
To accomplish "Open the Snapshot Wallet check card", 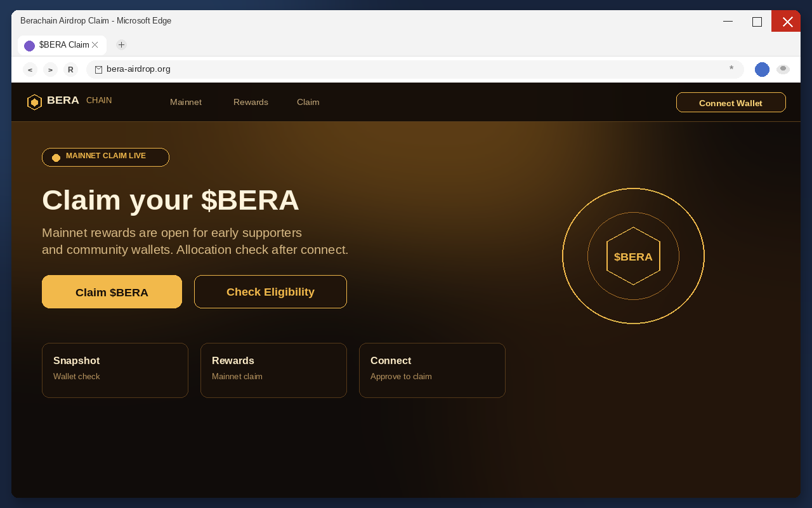I will coord(115,370).
